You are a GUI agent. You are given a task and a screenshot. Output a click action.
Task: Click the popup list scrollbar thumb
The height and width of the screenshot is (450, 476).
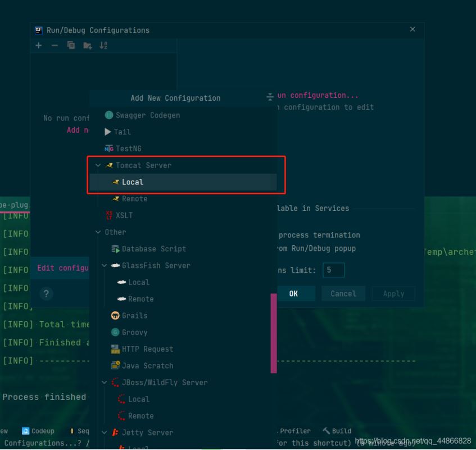point(274,333)
